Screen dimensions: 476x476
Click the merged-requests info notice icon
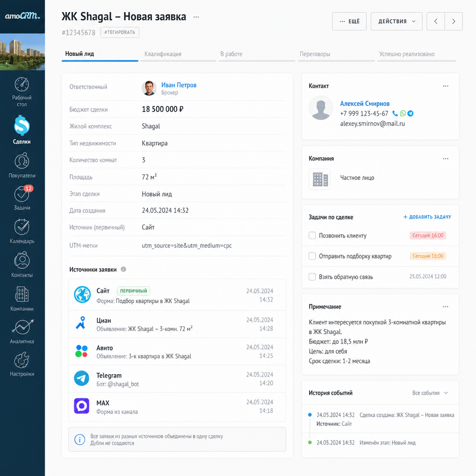(79, 439)
